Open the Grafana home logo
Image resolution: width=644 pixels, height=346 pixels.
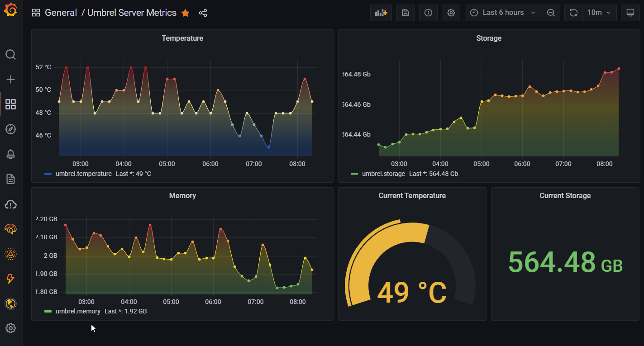tap(11, 11)
